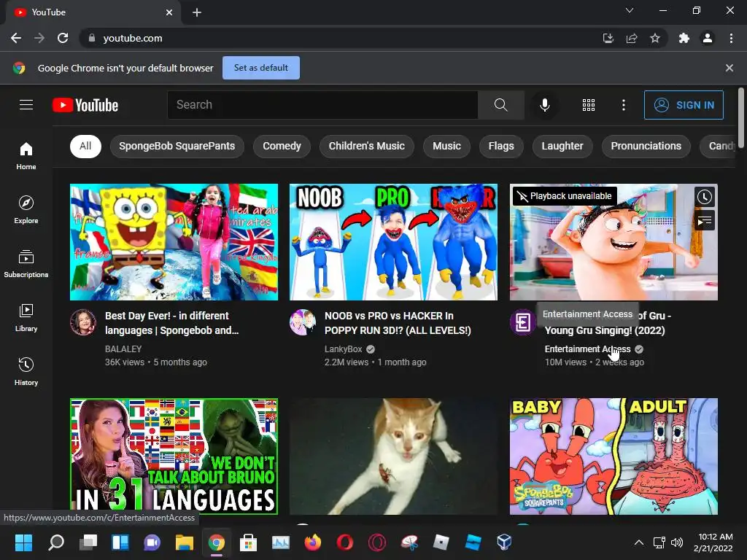Select the Comedy filter chip

click(x=282, y=146)
